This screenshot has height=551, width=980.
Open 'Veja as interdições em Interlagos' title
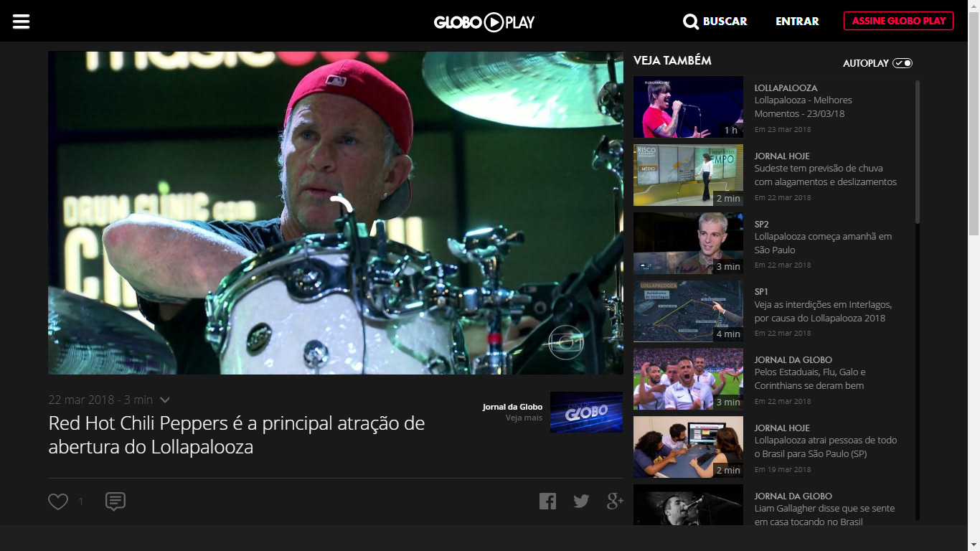click(x=824, y=311)
